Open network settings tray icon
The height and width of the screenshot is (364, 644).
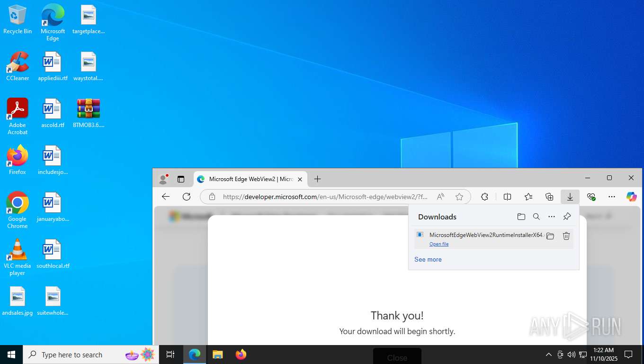583,355
